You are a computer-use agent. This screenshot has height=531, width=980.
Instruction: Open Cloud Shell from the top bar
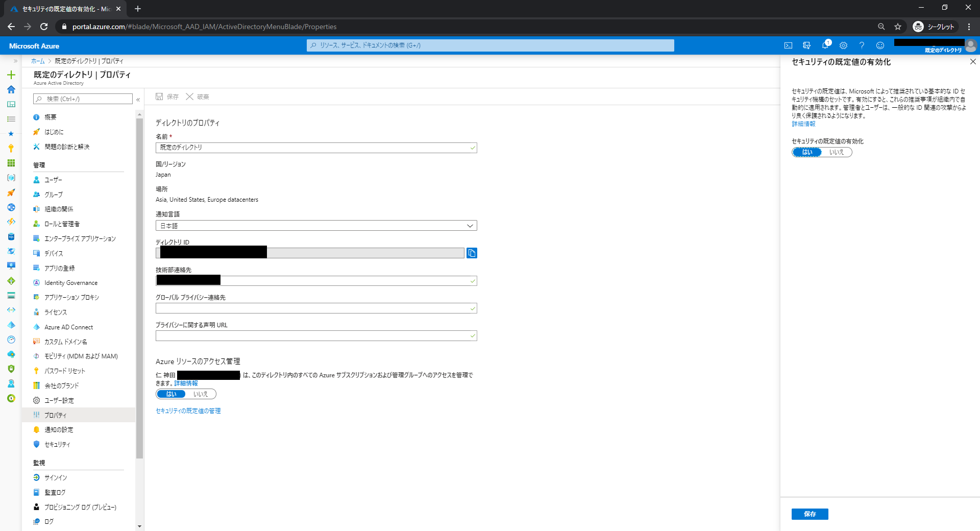[x=788, y=45]
